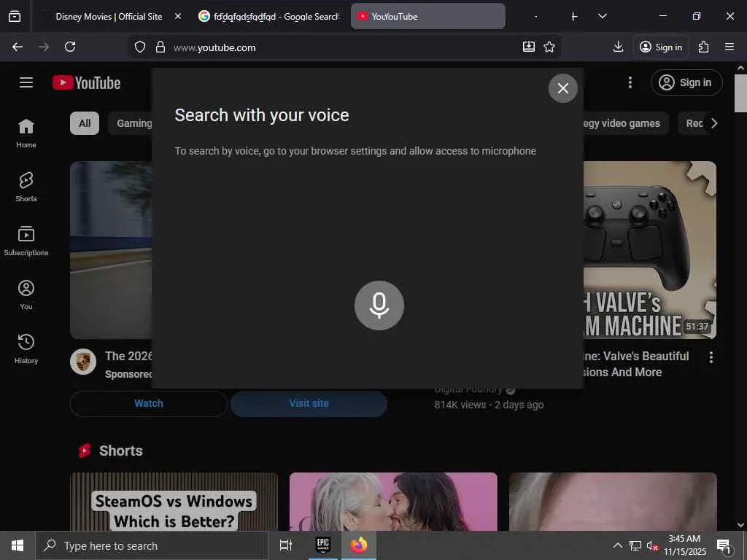The height and width of the screenshot is (560, 747).
Task: Open Subscriptions in the sidebar
Action: tap(26, 241)
